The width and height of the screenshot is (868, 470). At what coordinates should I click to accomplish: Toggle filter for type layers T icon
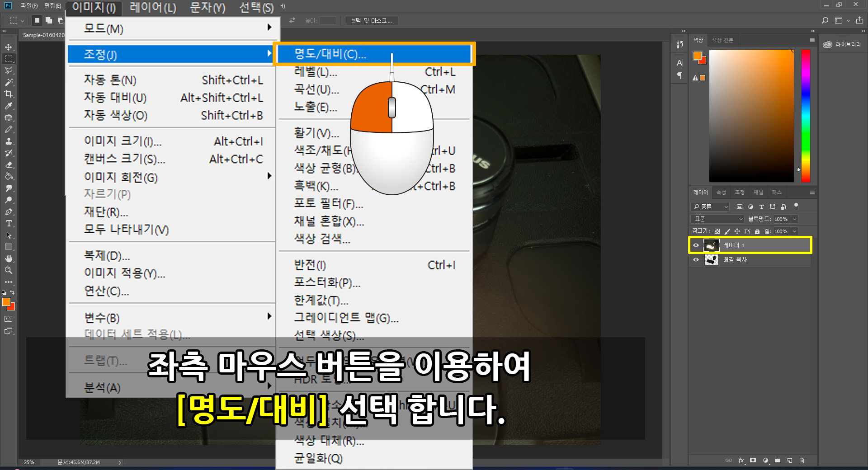pyautogui.click(x=761, y=207)
